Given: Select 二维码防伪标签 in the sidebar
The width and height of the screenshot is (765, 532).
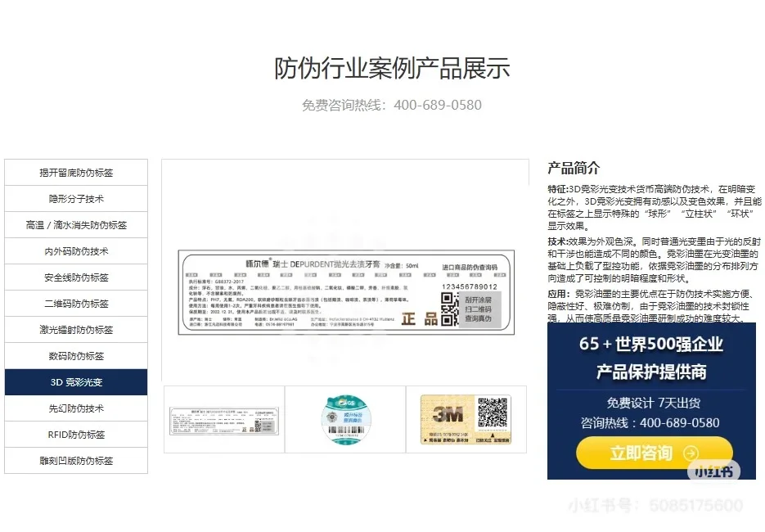Looking at the screenshot, I should 75,303.
